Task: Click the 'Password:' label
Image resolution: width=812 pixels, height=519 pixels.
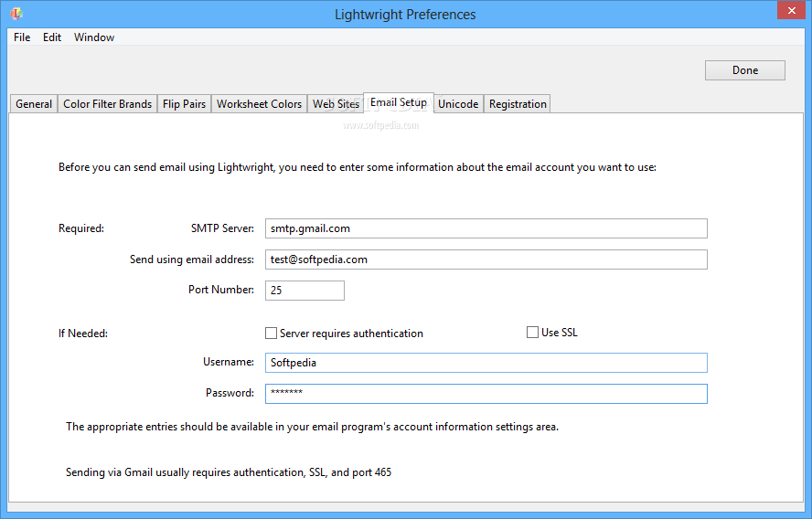Action: pos(230,393)
